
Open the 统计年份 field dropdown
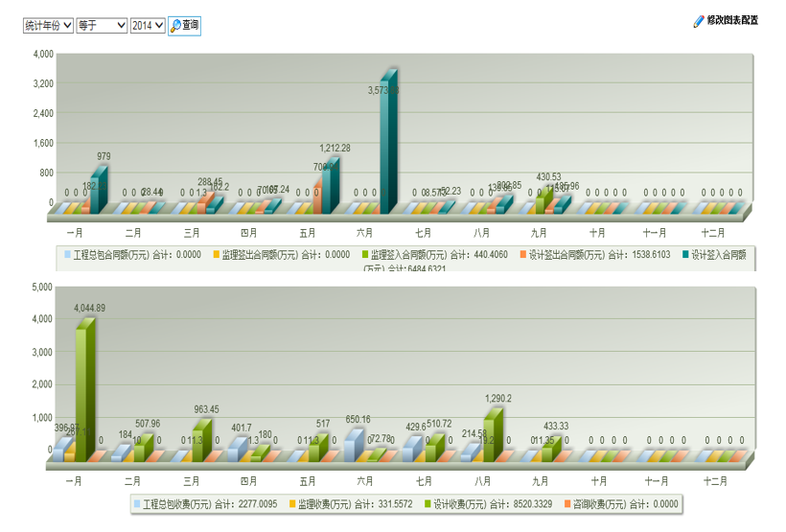[x=48, y=26]
